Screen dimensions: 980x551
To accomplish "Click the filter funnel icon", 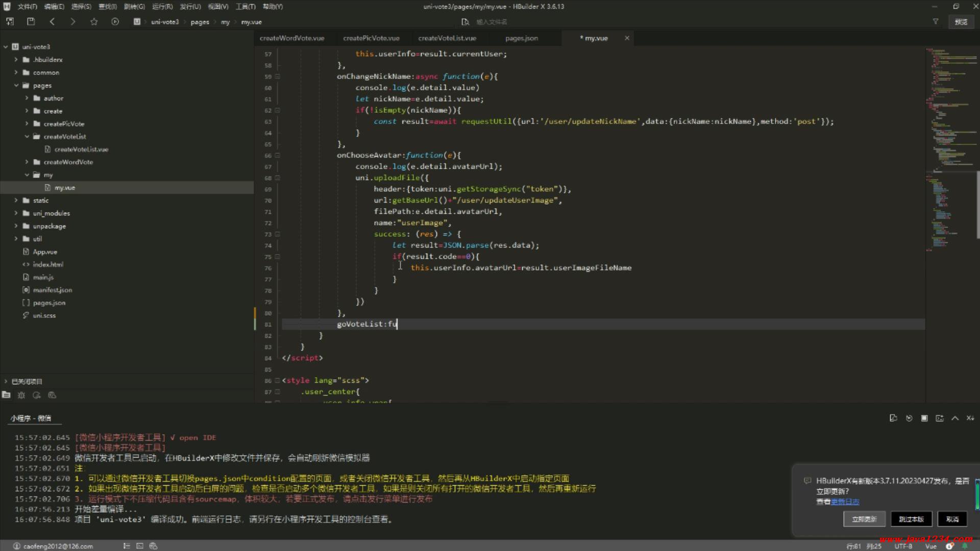I will tap(936, 21).
